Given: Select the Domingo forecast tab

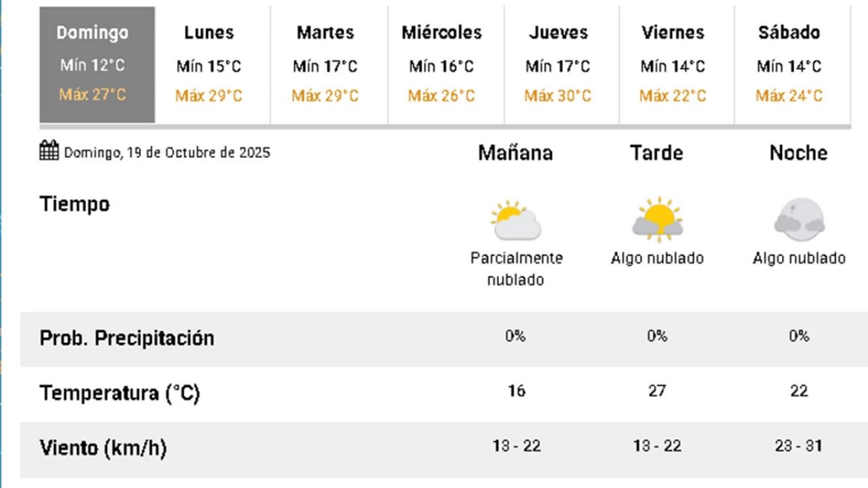Looking at the screenshot, I should (97, 64).
